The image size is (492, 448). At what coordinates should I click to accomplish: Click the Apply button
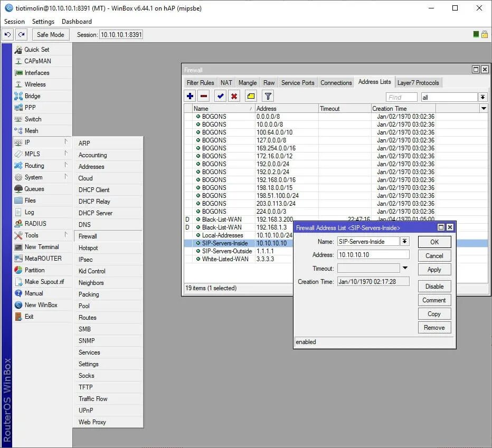434,270
